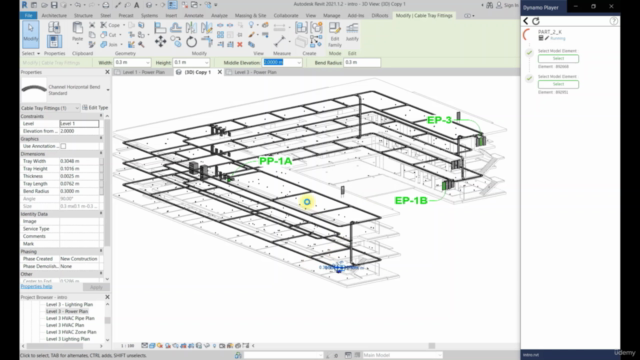This screenshot has height=360, width=640.
Task: Click the Copy tool icon in Modify panel
Action: 176,41
